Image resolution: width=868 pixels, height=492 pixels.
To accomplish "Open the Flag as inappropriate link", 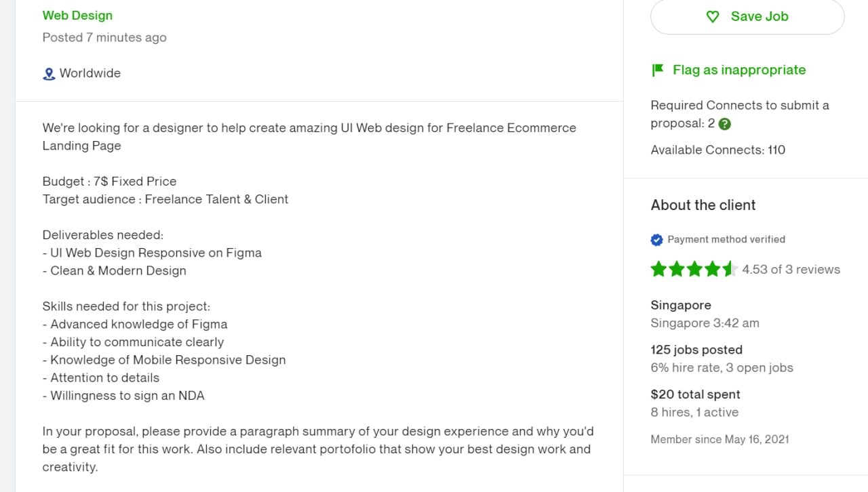I will [739, 70].
